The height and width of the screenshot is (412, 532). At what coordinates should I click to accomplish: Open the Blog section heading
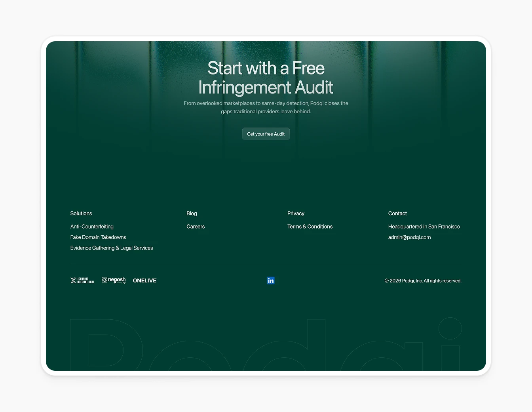[x=192, y=213]
